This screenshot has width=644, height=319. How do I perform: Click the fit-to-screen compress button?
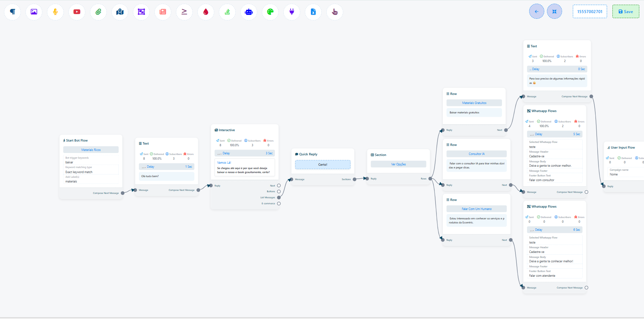click(554, 11)
